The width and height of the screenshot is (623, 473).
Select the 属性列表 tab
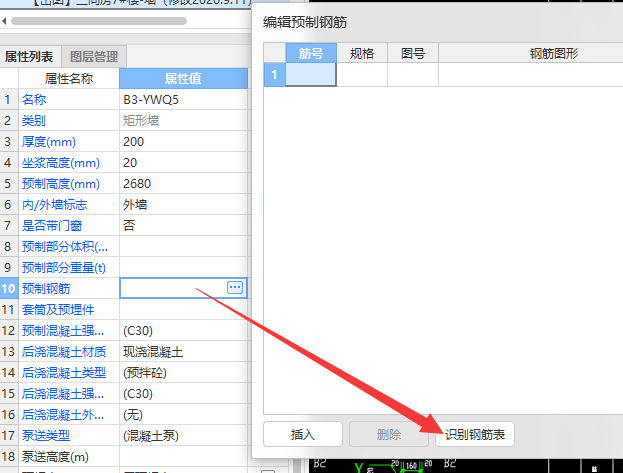click(x=29, y=56)
